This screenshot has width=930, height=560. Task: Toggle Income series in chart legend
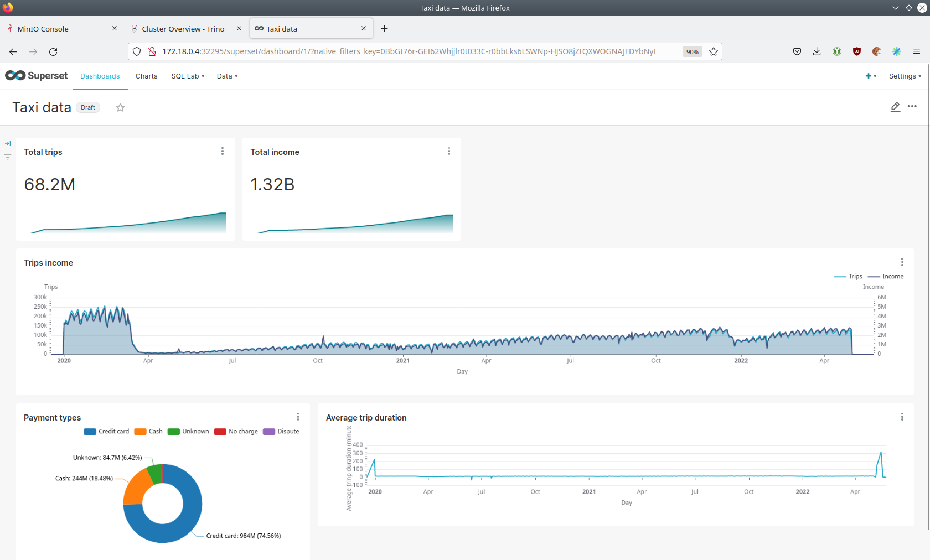886,277
